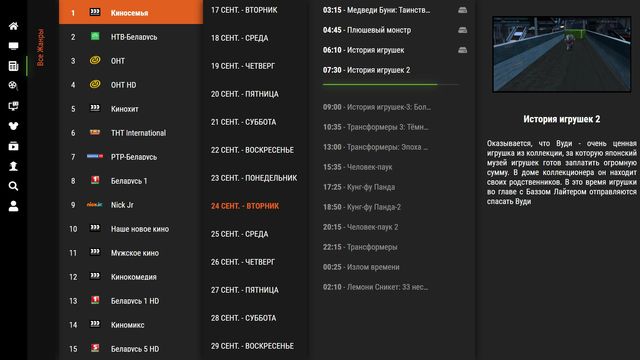
Task: Click archive icon for Медведи Буни
Action: (x=462, y=10)
